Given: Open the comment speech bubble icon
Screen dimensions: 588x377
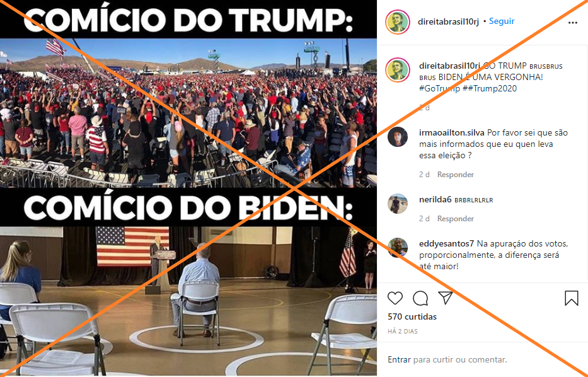Looking at the screenshot, I should (x=420, y=298).
